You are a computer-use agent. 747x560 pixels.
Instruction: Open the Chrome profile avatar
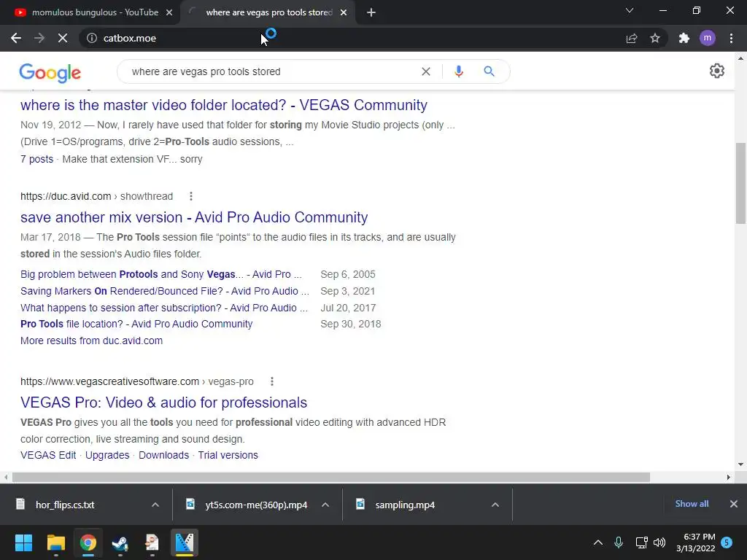click(708, 38)
